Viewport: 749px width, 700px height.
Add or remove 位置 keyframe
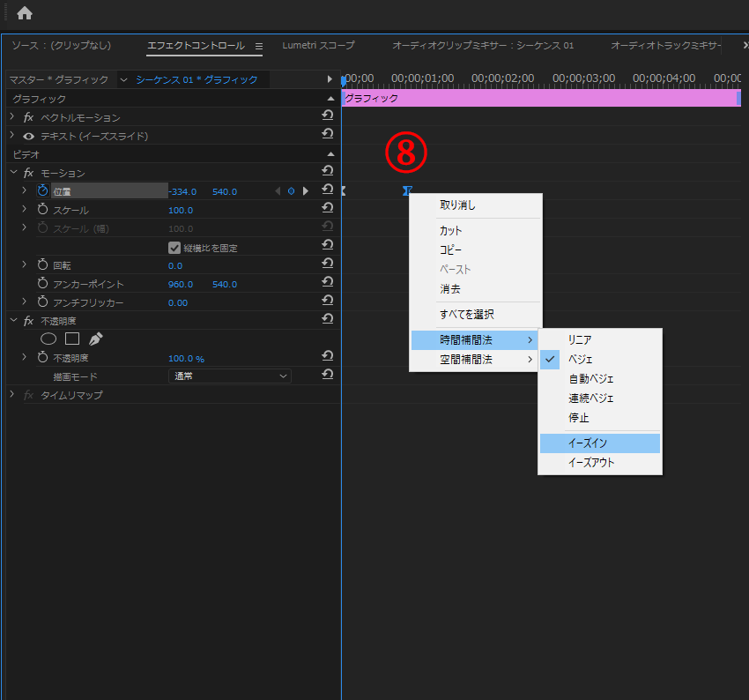click(291, 191)
